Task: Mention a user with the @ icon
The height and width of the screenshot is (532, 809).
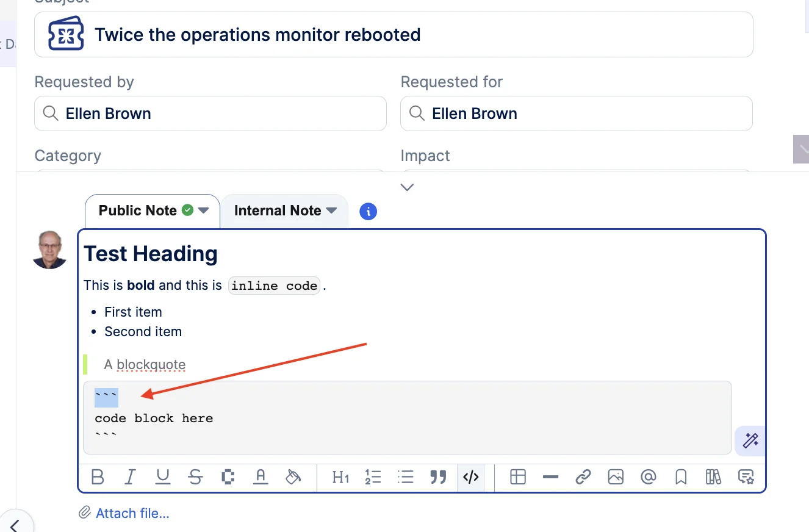Action: [649, 476]
